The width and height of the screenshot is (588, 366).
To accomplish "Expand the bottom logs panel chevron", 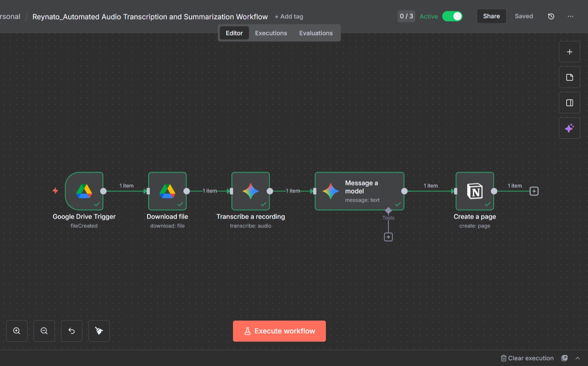I will 578,358.
